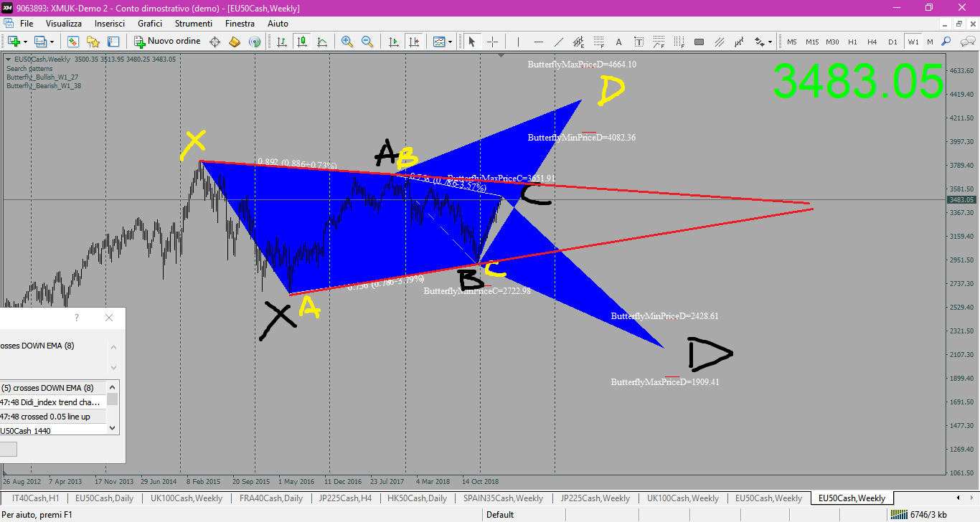Select the rectangle shape tool

point(699,42)
